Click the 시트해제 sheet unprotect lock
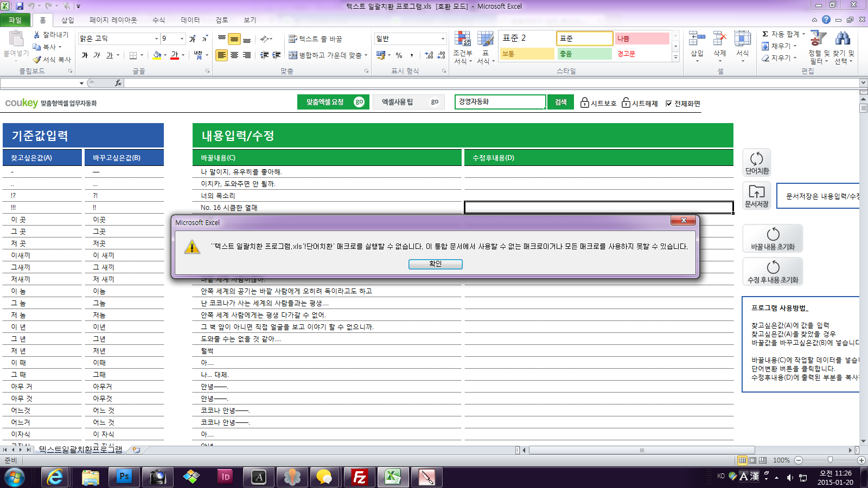 pyautogui.click(x=626, y=102)
